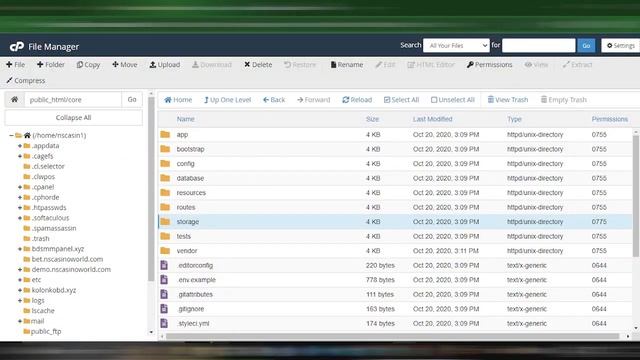640x360 pixels.
Task: Click the Download toolbar button
Action: pos(212,64)
